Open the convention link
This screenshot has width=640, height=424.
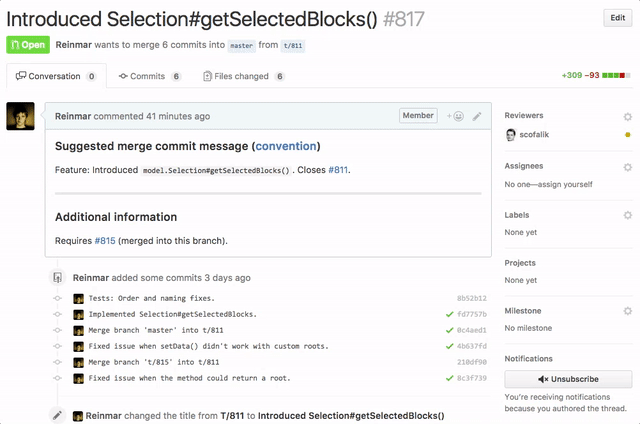(x=285, y=146)
